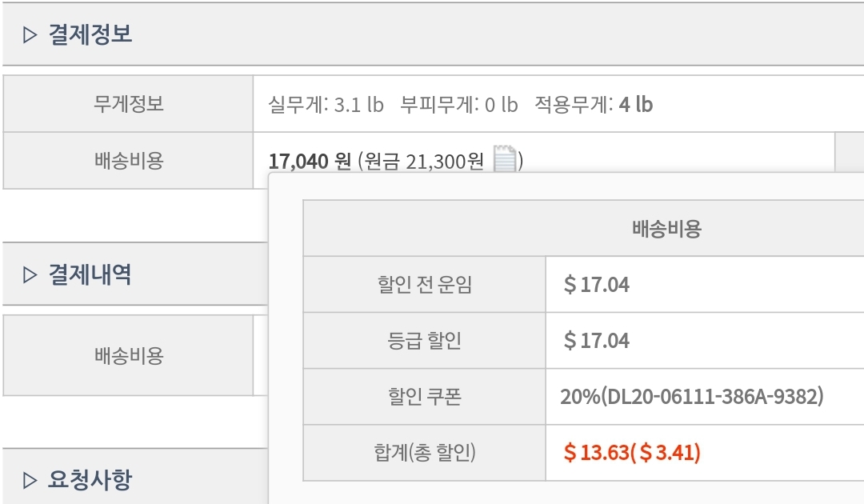
Task: Toggle the 요청사항 section arrow
Action: tap(30, 480)
